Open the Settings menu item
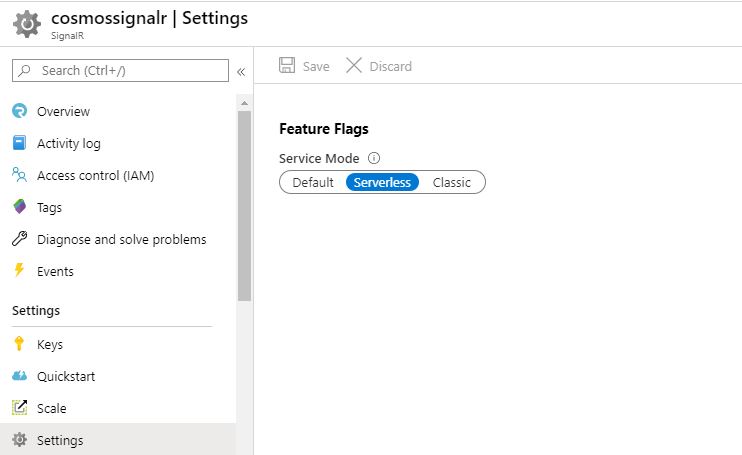Viewport: 742px width, 455px height. (118, 440)
